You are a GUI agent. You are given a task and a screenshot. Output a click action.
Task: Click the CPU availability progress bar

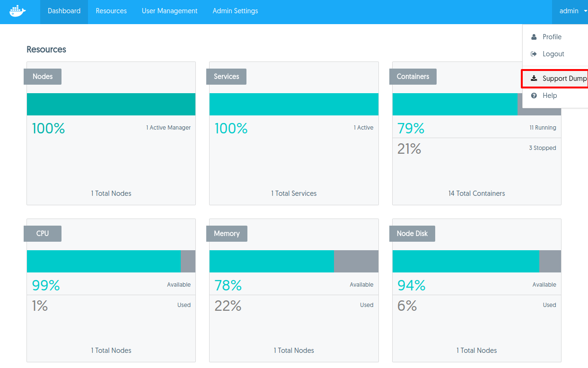pyautogui.click(x=111, y=261)
